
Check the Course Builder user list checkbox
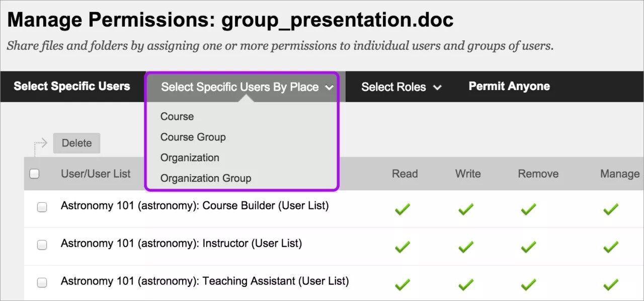click(x=42, y=207)
